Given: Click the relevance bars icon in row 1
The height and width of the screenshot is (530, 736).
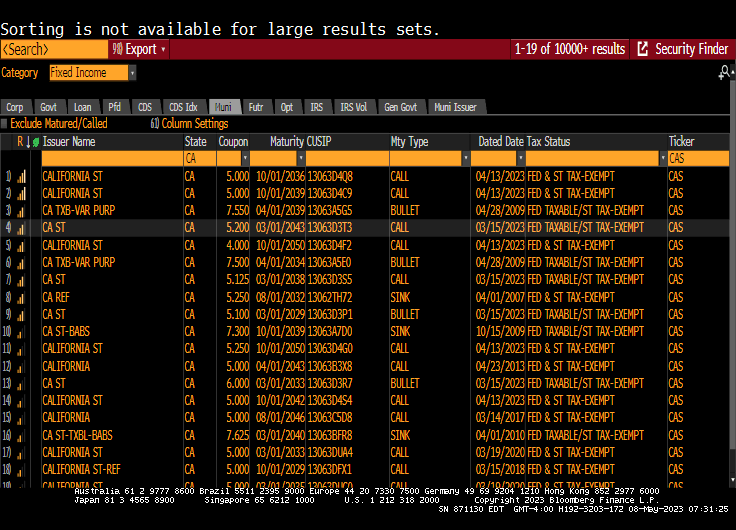Looking at the screenshot, I should 21,177.
